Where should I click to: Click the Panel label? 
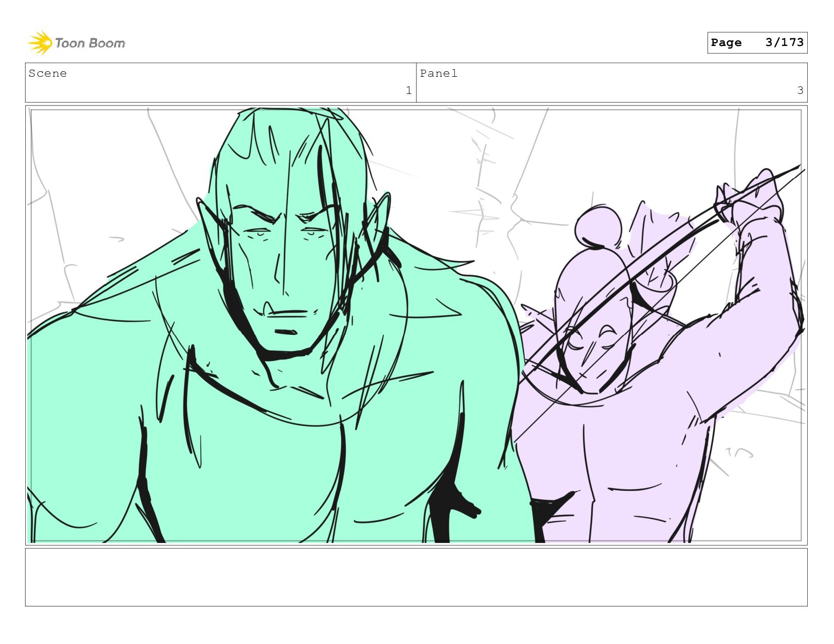[439, 73]
